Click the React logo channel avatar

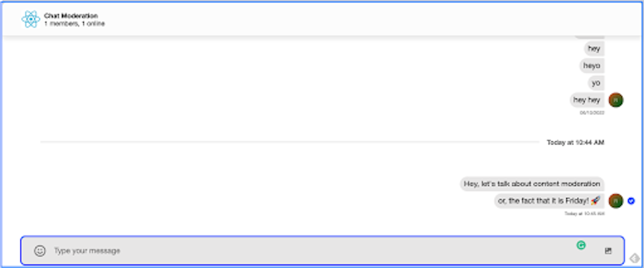(x=31, y=19)
